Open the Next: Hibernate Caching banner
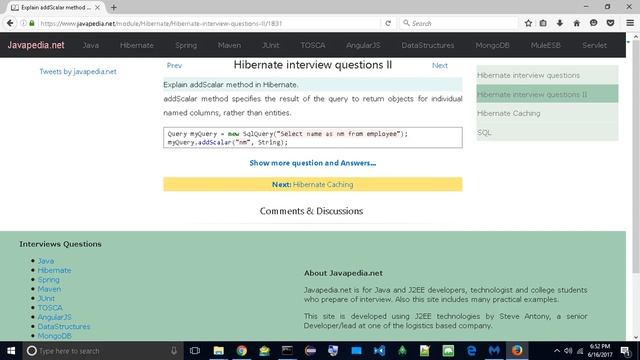 (313, 184)
